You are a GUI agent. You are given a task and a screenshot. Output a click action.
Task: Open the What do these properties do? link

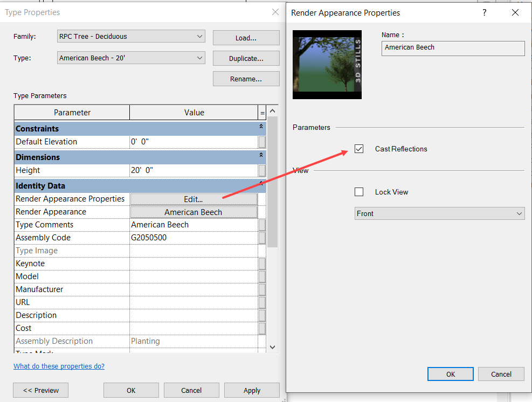click(x=59, y=366)
